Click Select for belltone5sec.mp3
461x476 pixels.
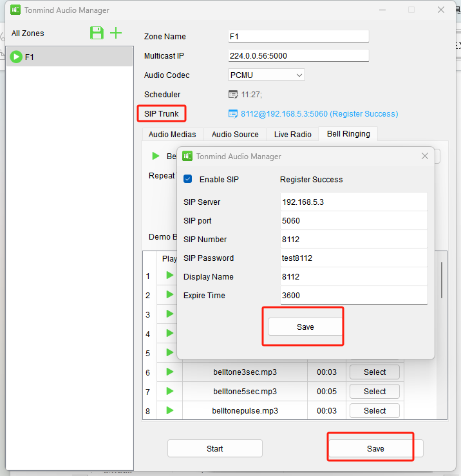tap(375, 392)
